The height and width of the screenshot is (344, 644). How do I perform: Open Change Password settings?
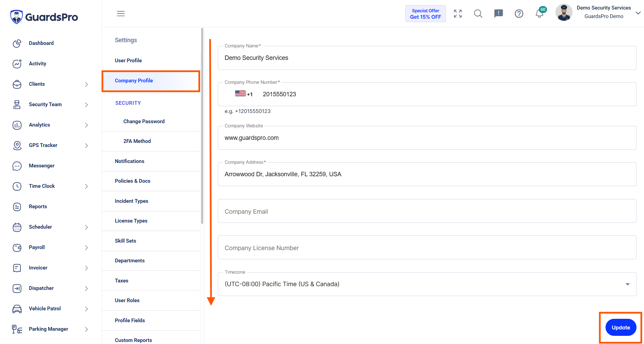coord(151,121)
